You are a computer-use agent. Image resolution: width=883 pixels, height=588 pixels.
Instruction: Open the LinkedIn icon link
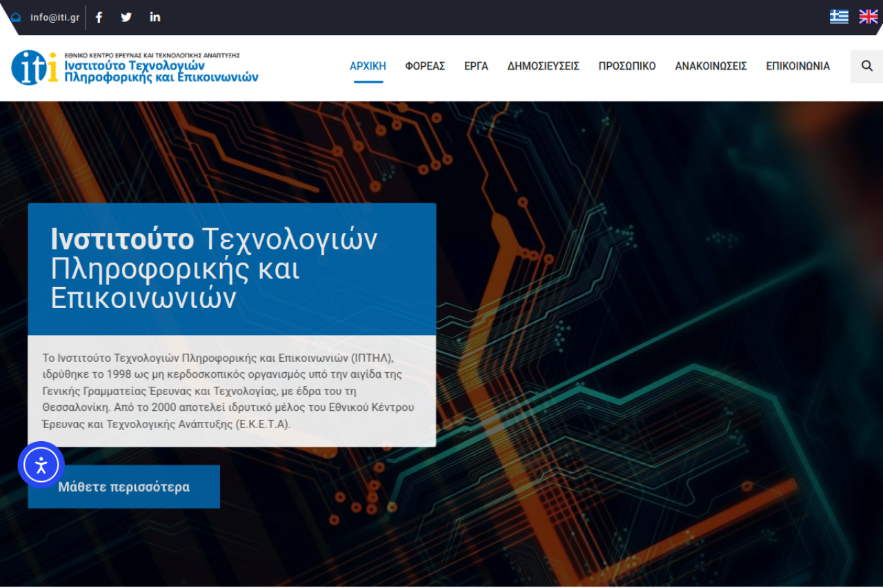[x=155, y=17]
